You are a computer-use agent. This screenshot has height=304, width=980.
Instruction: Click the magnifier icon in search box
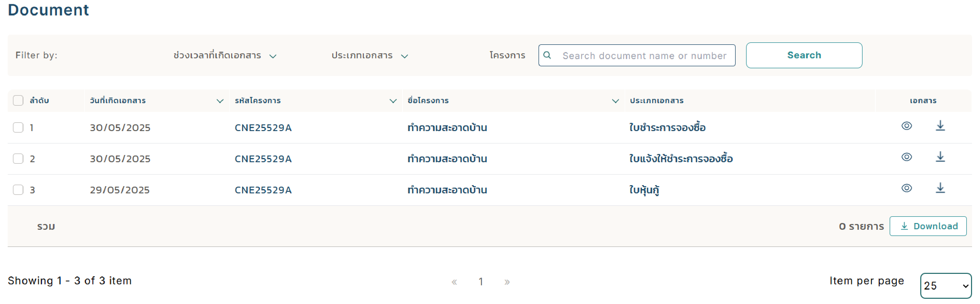[547, 55]
